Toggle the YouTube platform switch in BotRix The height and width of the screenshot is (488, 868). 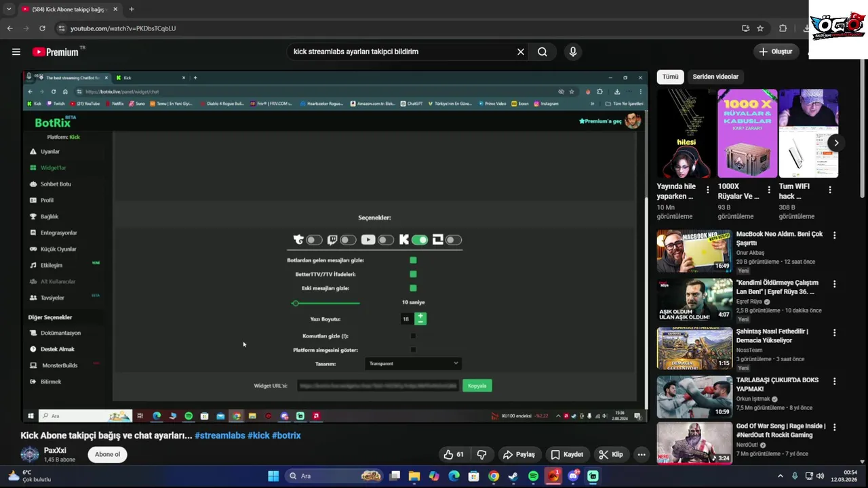click(386, 240)
